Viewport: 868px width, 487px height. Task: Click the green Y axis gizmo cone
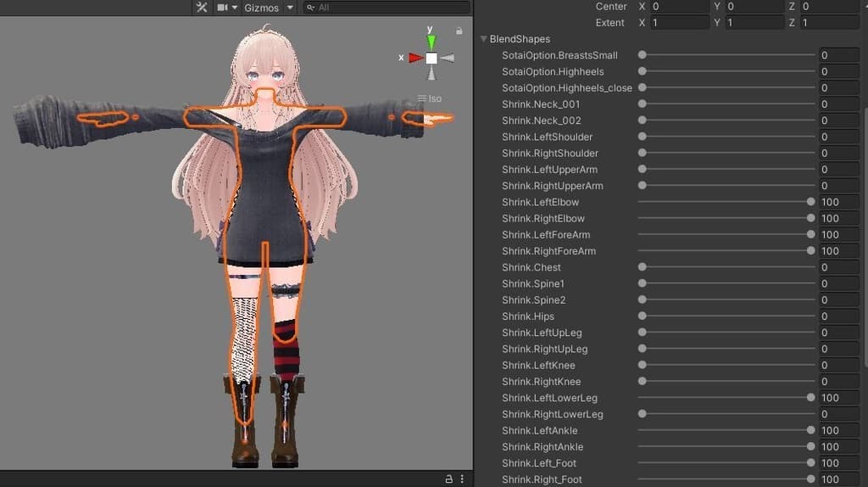coord(431,42)
